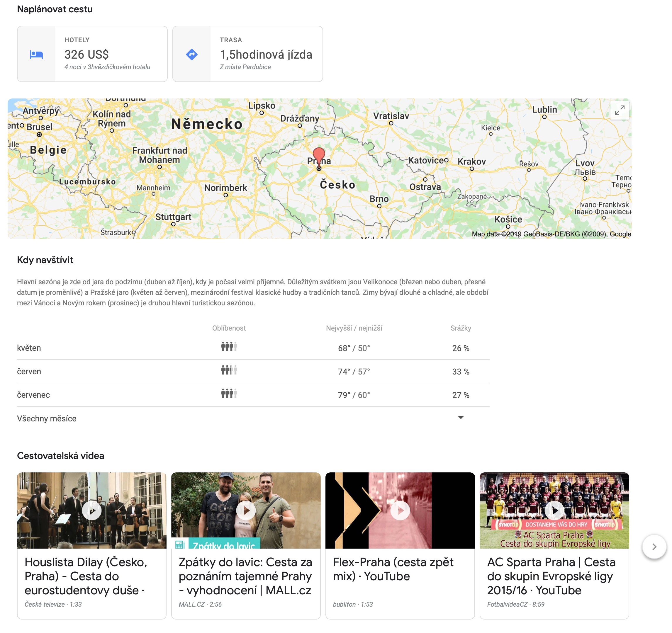This screenshot has width=672, height=633.
Task: Play the Zpátky do lavic video
Action: click(x=246, y=511)
